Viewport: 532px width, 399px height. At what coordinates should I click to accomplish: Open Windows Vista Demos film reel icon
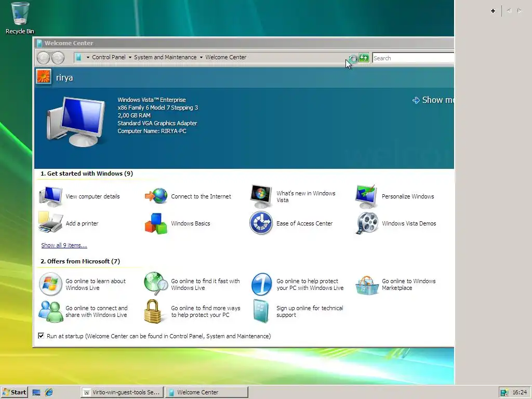(367, 223)
